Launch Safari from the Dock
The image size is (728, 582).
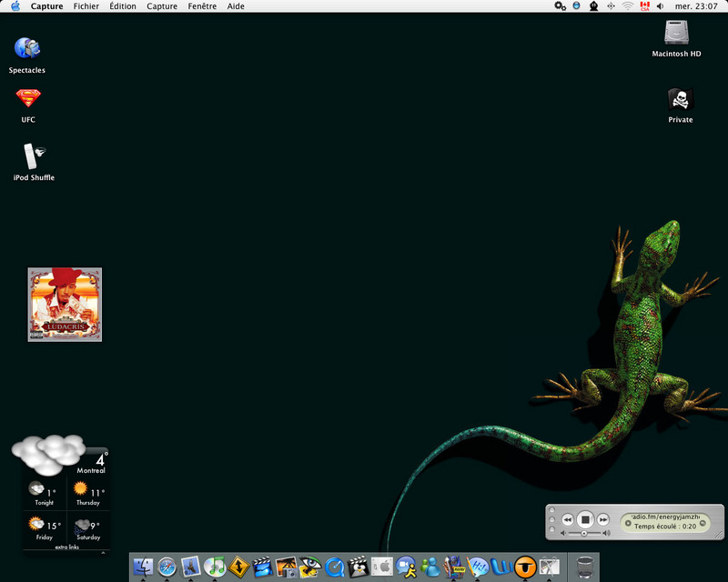point(167,567)
